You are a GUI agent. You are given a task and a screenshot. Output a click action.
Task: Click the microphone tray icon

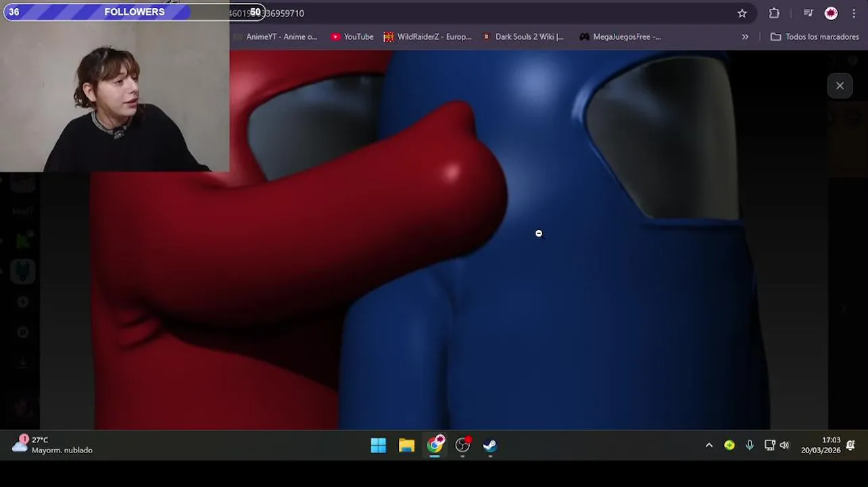tap(750, 445)
